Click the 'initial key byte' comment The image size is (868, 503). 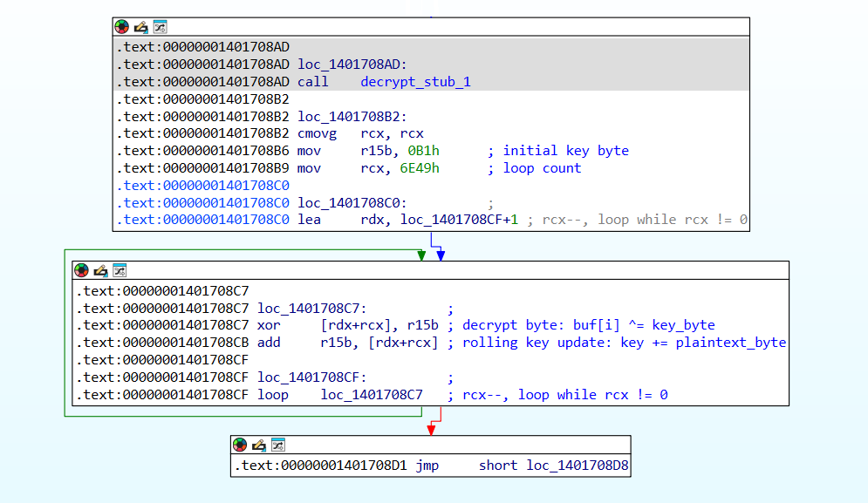[558, 151]
